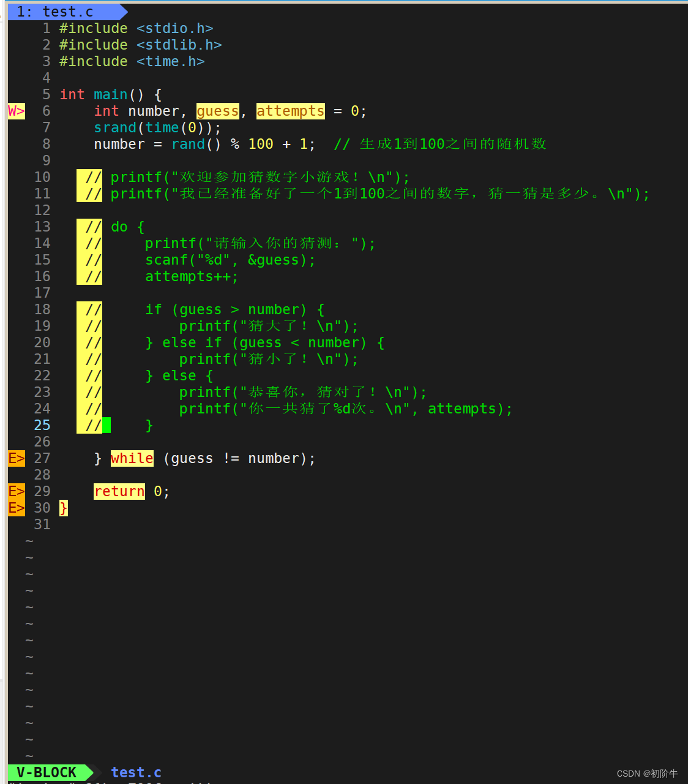Viewport: 688px width, 784px height.
Task: Click the printf with '%d' on line 24
Action: click(x=346, y=409)
